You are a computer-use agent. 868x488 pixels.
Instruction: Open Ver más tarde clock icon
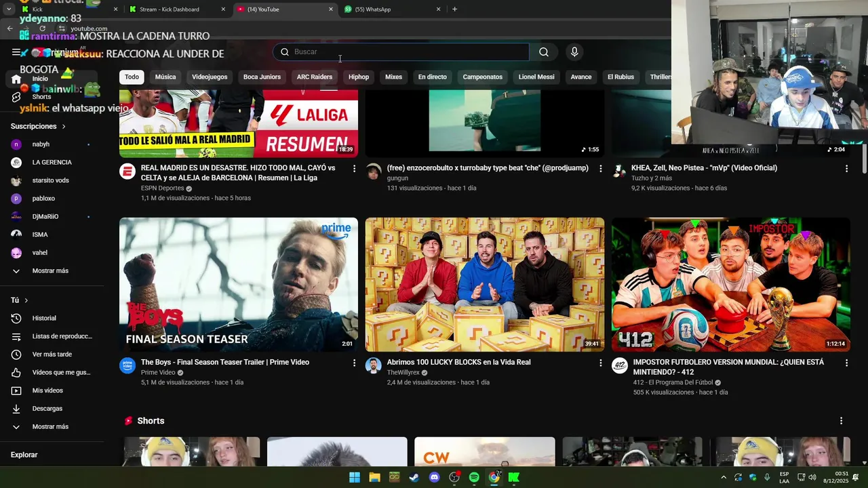coord(16,354)
